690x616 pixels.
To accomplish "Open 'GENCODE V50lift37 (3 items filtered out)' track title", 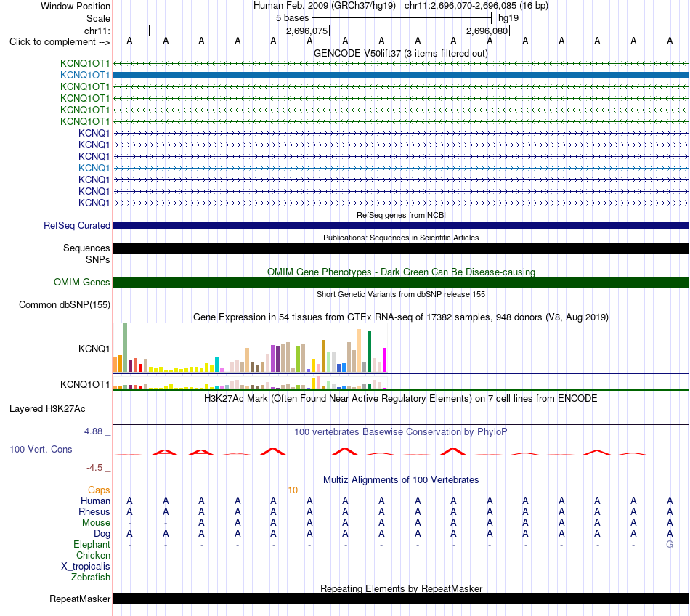I will pos(401,53).
